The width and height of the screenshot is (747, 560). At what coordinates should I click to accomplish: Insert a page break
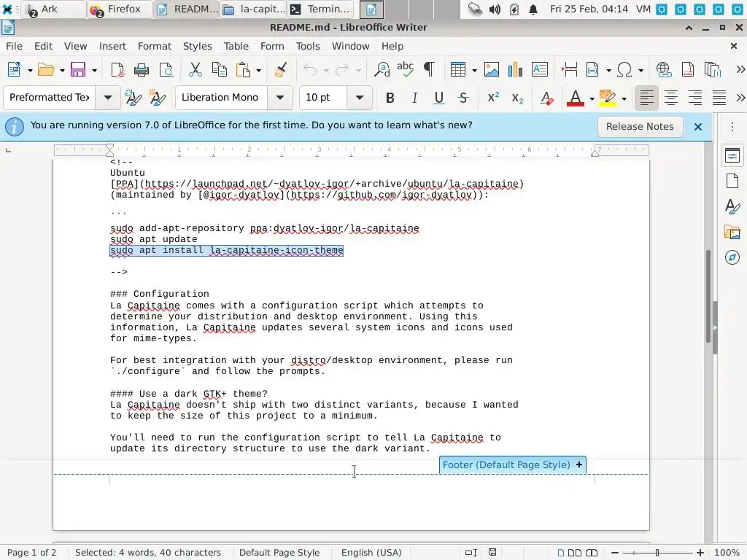[x=569, y=70]
